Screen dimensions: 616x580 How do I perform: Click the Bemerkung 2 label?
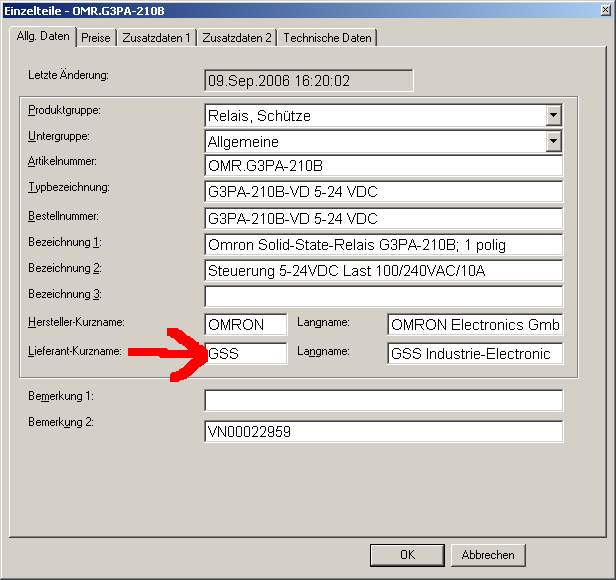coord(61,422)
